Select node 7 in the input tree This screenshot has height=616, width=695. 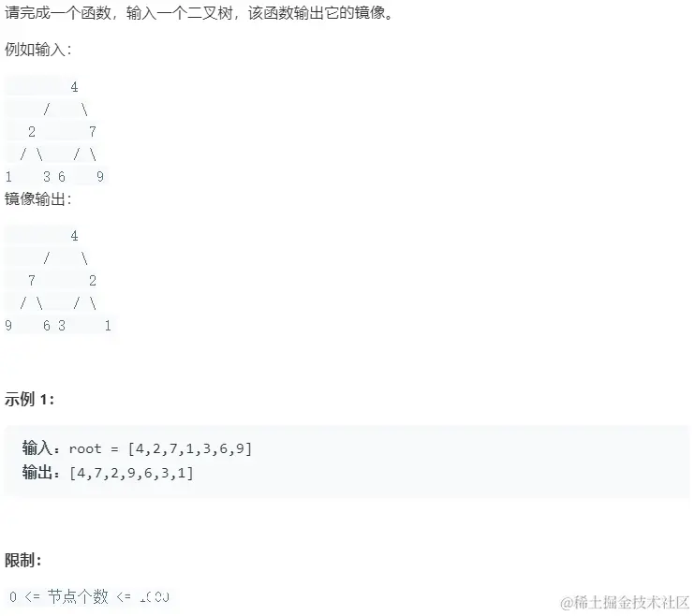tap(92, 132)
